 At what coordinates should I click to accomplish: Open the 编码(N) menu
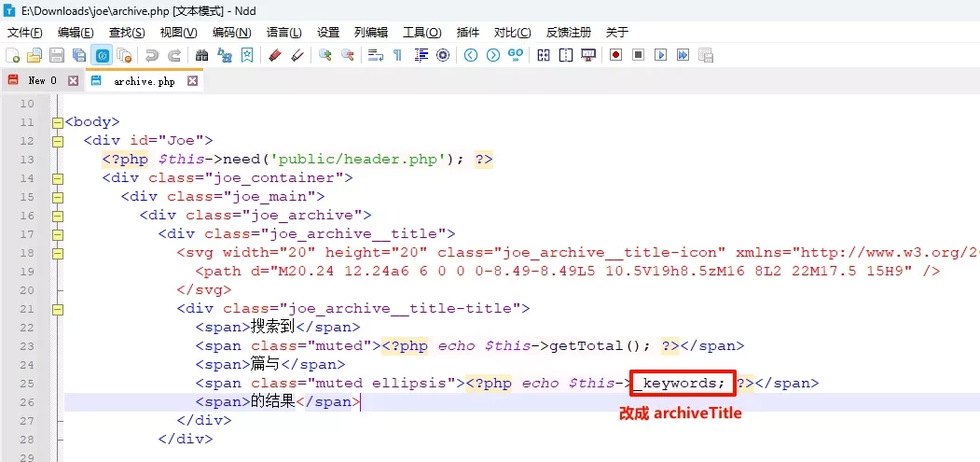[231, 33]
